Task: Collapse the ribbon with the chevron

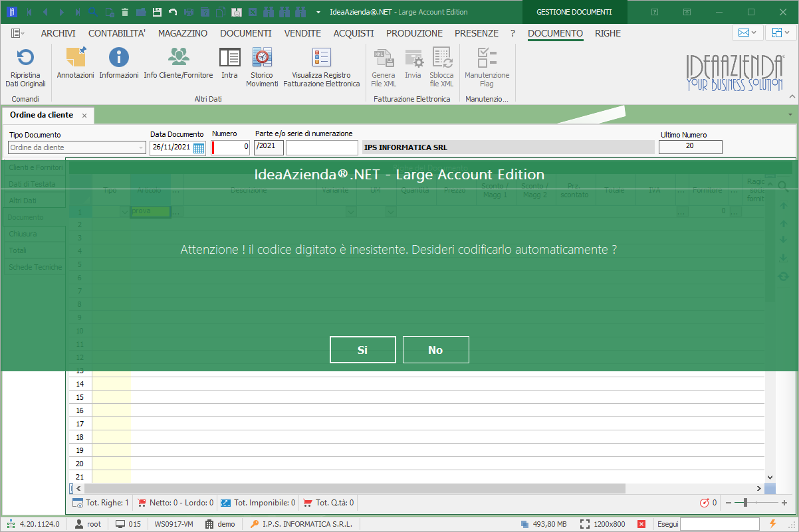Action: (791, 97)
